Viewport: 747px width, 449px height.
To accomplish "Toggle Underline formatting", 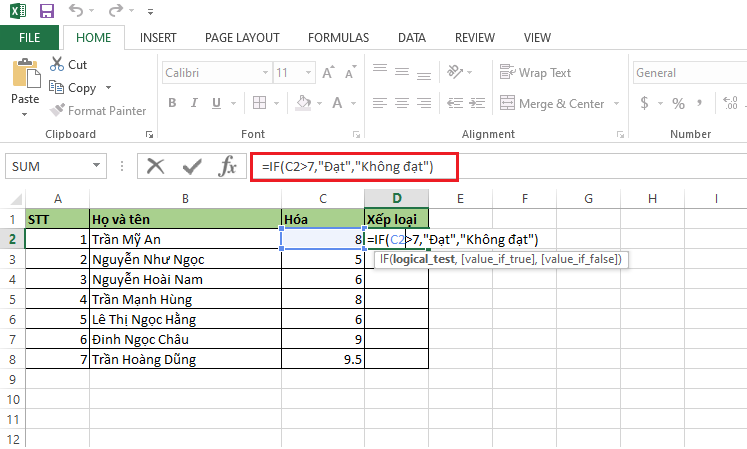I will click(216, 103).
